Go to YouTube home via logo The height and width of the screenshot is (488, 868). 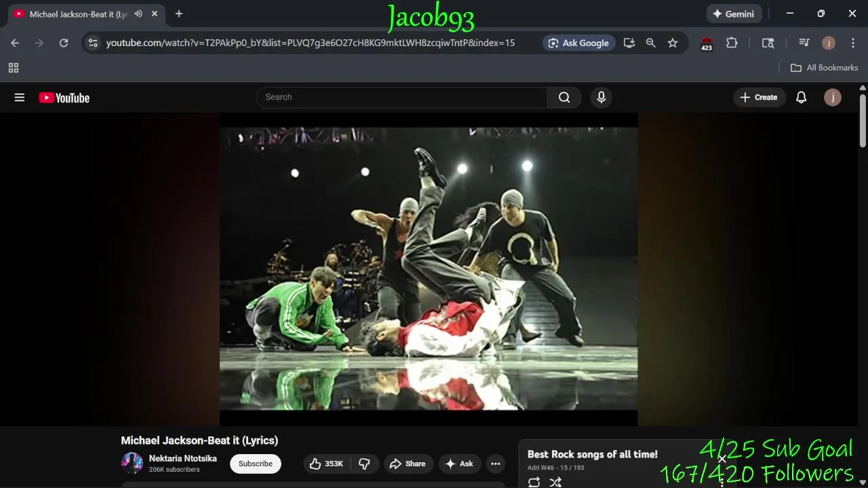coord(64,98)
